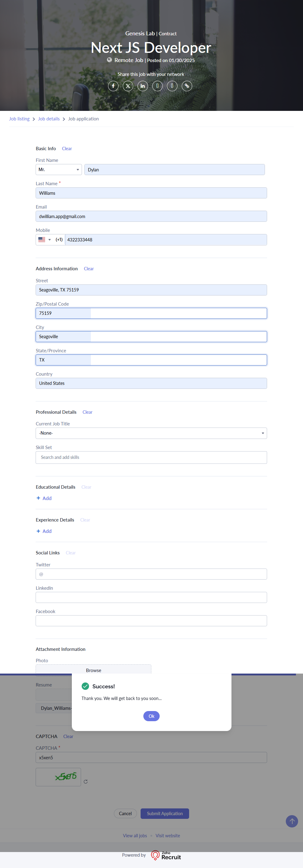The image size is (303, 868).
Task: Expand the Current Job Title dropdown
Action: pos(151,433)
